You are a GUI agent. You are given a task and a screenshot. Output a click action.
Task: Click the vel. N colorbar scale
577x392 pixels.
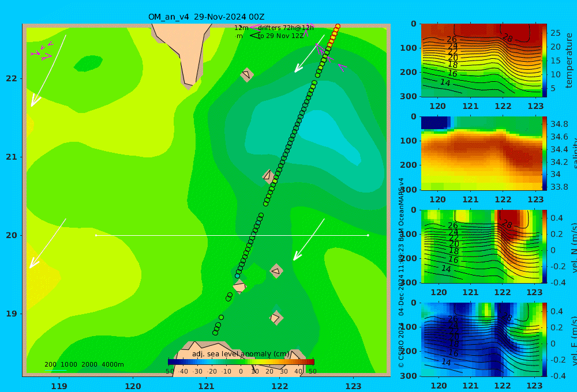point(545,246)
